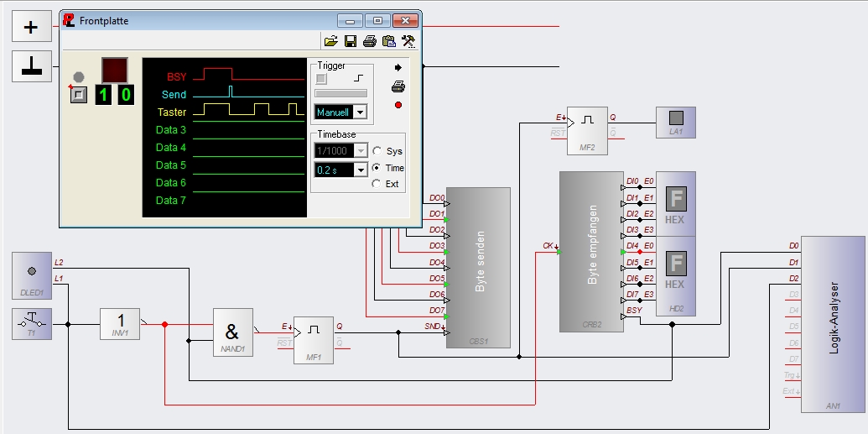Open the 1/1000 timebase divider dropdown

[361, 151]
